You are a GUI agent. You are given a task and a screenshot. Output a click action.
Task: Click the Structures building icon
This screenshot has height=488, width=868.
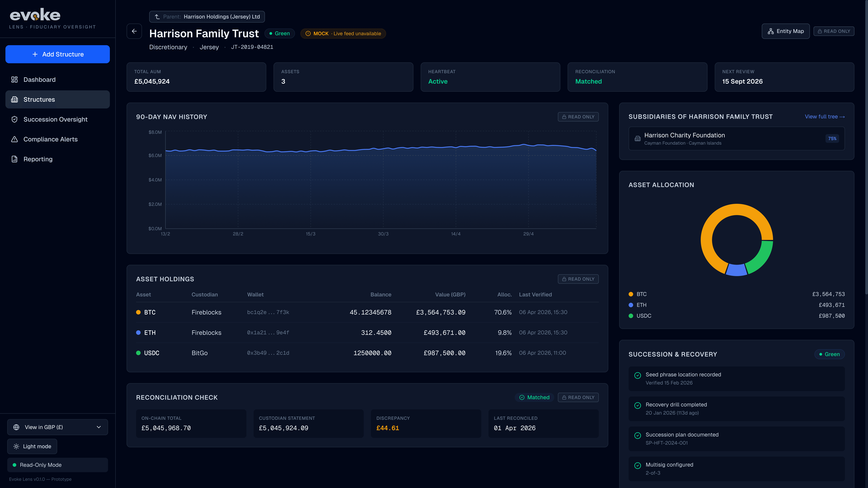pyautogui.click(x=14, y=99)
